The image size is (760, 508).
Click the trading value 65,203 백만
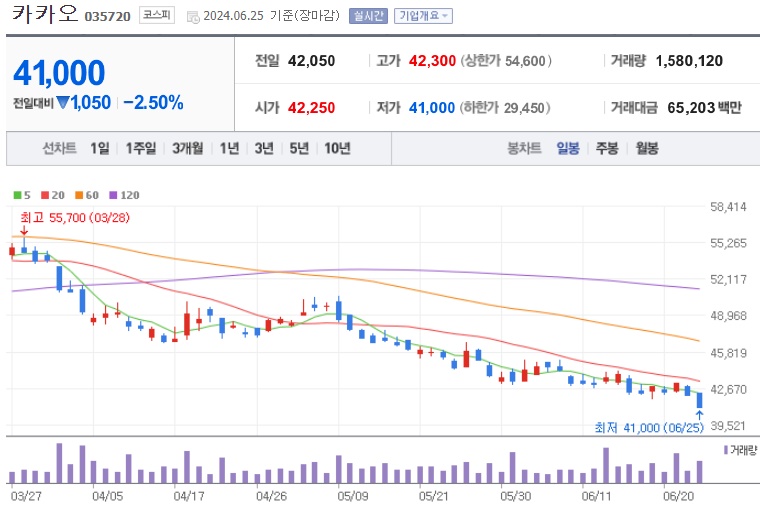tap(704, 108)
